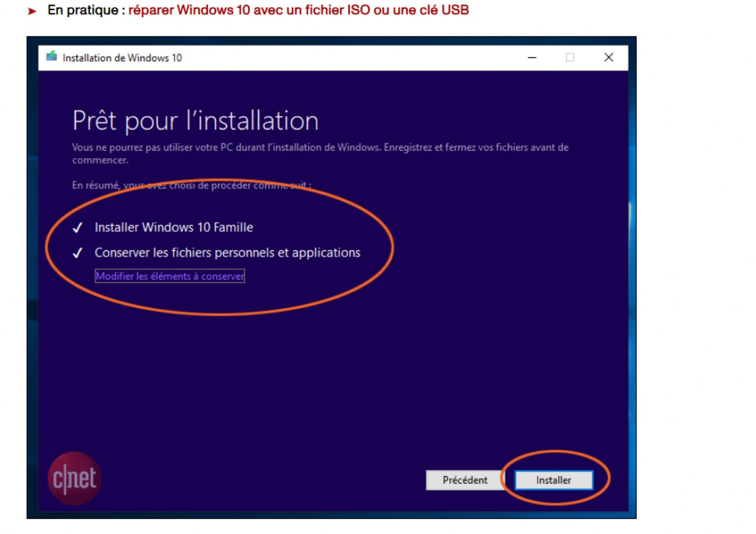
Task: Minimize the Installation de Windows 10 window
Action: 532,57
